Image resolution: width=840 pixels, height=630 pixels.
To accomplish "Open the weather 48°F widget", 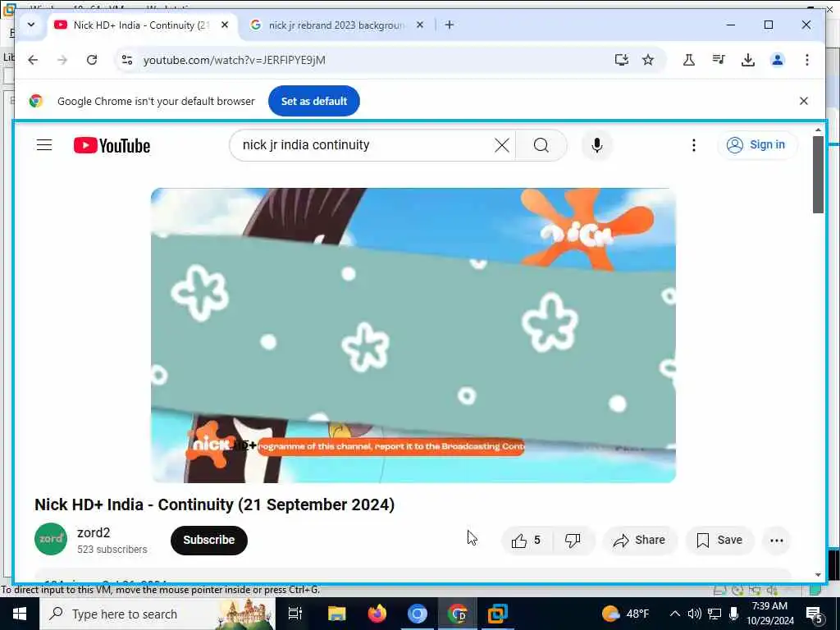I will click(x=626, y=614).
